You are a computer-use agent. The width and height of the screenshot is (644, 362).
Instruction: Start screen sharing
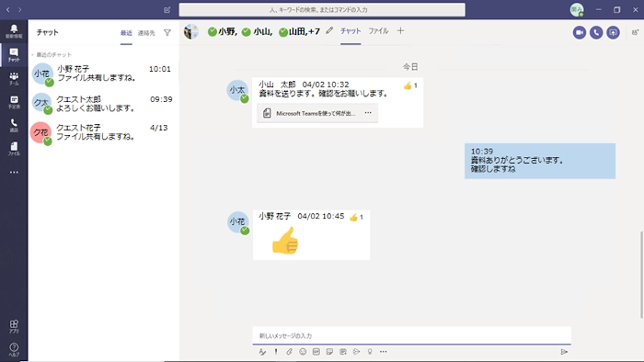tap(614, 32)
